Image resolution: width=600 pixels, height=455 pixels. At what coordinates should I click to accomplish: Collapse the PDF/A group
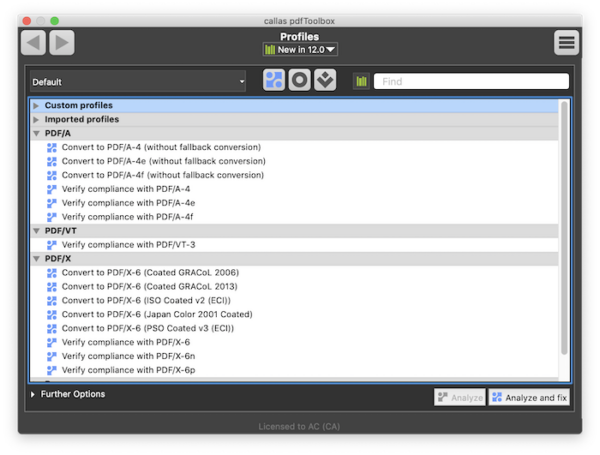36,134
